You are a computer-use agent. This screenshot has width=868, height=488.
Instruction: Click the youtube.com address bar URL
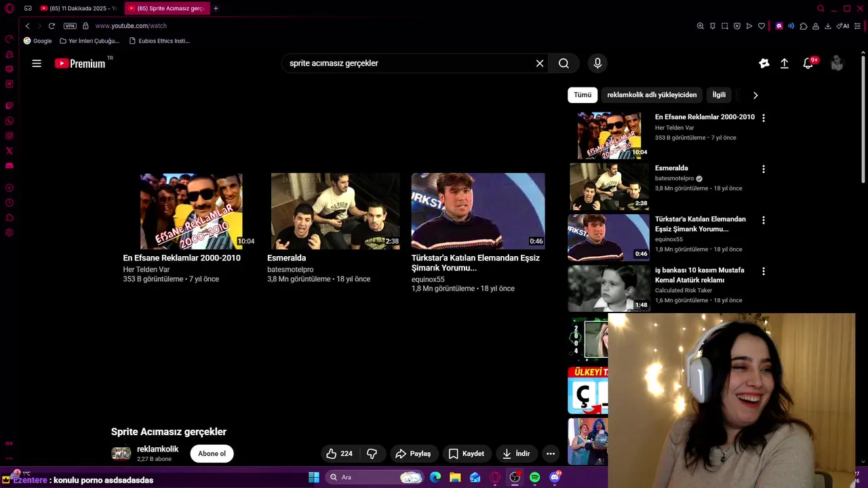coord(131,26)
